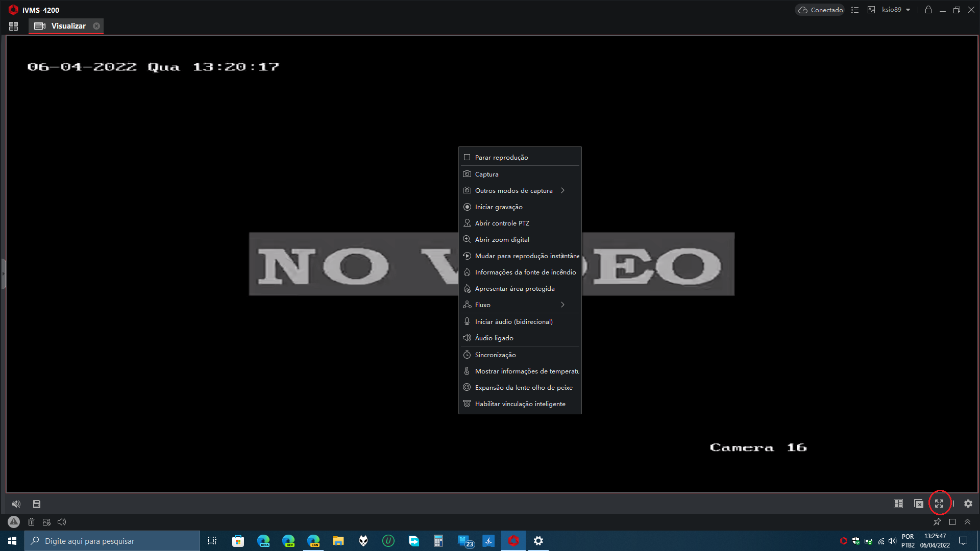
Task: Select the window division layout icon
Action: click(898, 504)
